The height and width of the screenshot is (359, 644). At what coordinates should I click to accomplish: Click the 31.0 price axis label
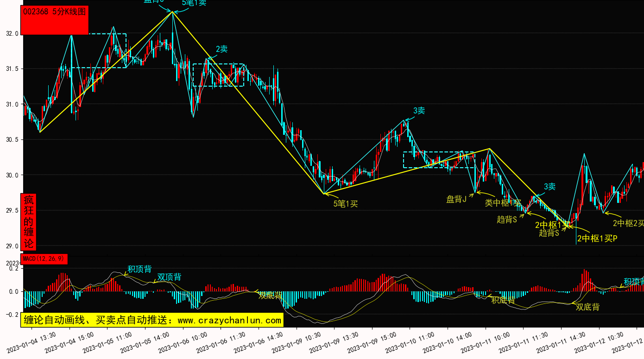12,105
